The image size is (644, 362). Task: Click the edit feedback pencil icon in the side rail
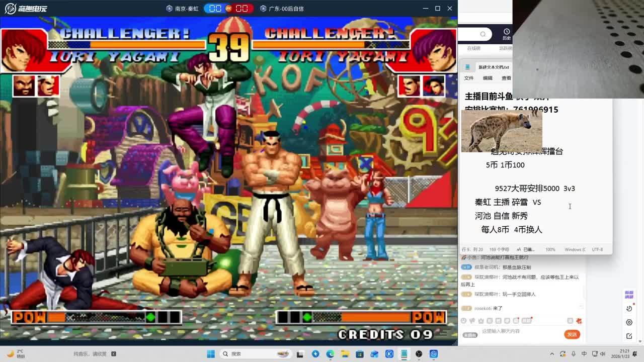[x=629, y=336]
